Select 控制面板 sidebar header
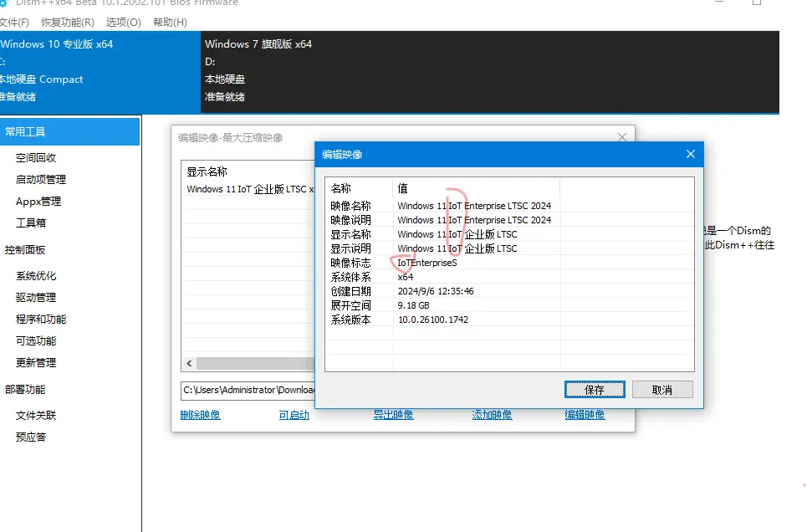 click(x=25, y=250)
